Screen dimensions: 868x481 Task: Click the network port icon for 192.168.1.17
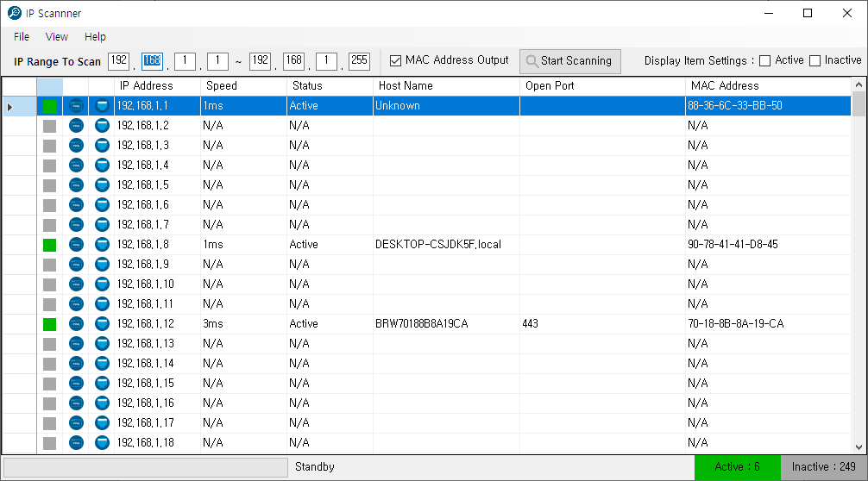(102, 423)
